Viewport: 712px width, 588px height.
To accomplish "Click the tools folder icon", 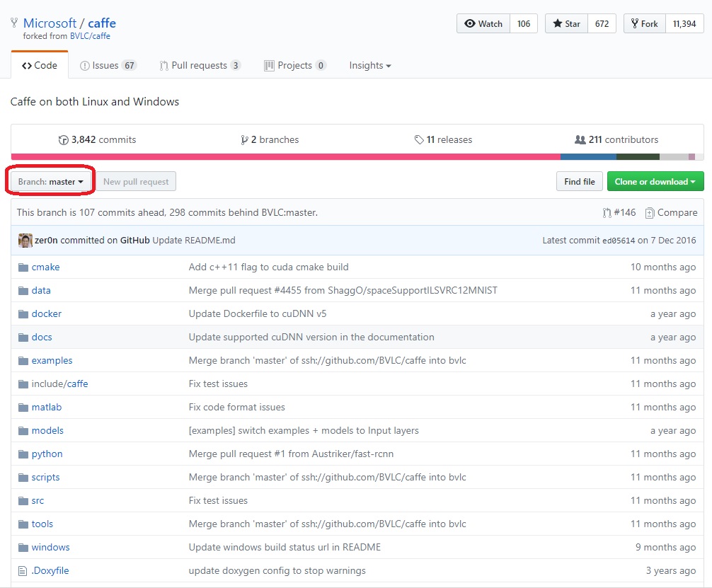I will [x=23, y=524].
